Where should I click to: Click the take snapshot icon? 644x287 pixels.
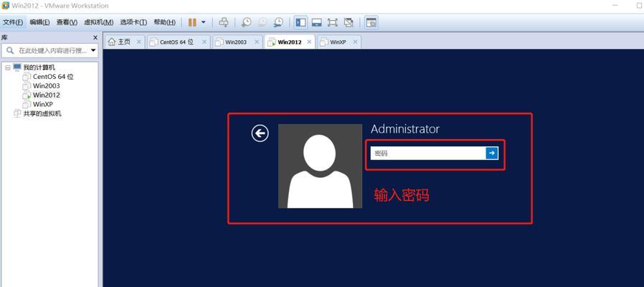(247, 22)
